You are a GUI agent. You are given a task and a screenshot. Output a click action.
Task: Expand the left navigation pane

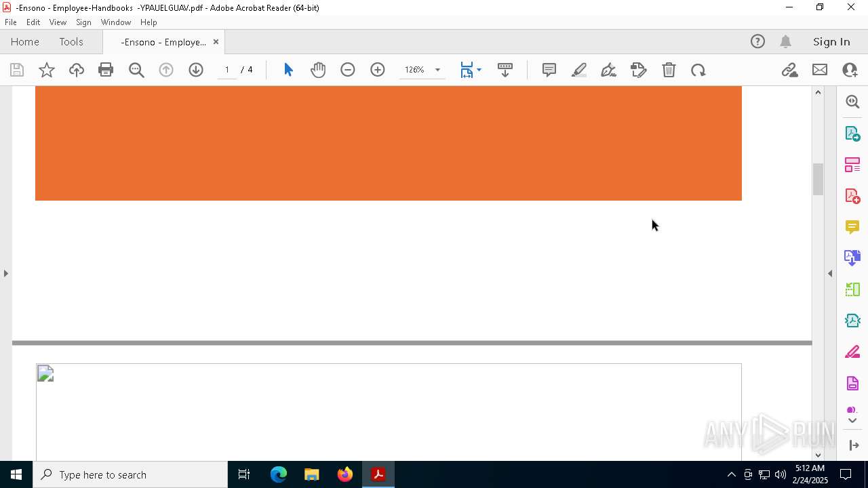[5, 274]
